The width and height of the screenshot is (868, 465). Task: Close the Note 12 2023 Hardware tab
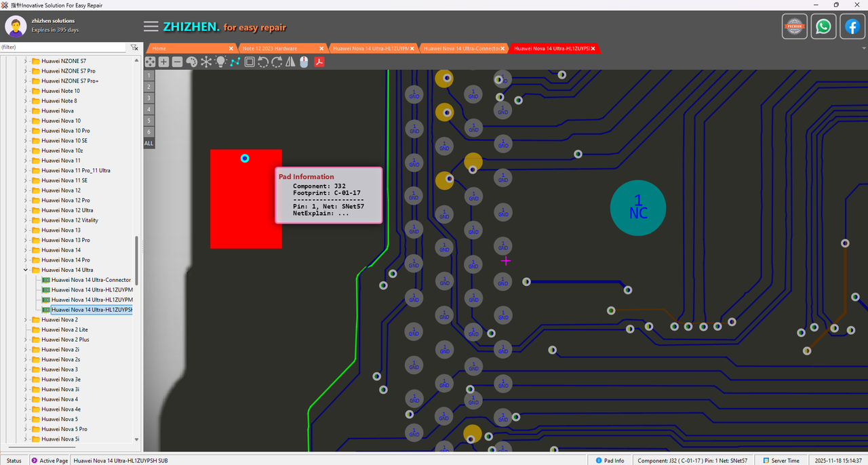(x=321, y=49)
